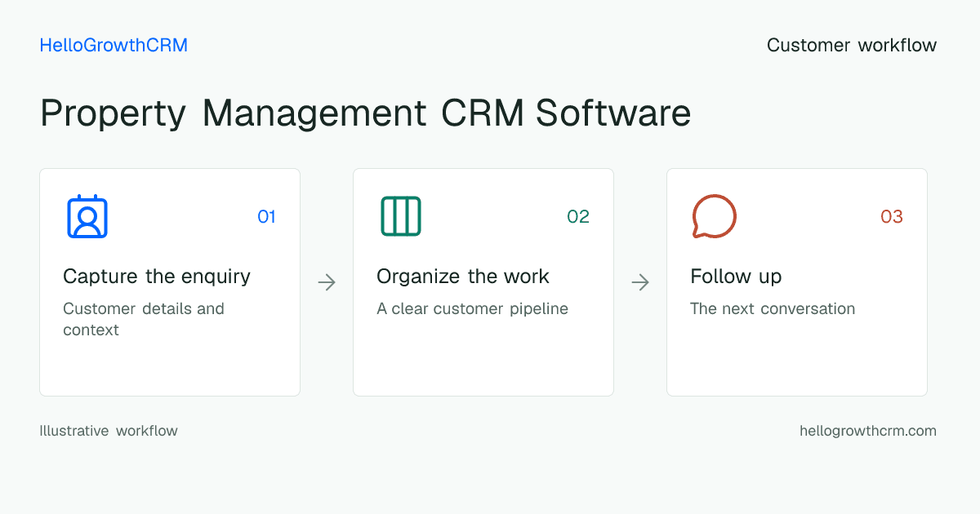
Task: Click the arrow between Organize and Follow up cards
Action: click(x=640, y=282)
